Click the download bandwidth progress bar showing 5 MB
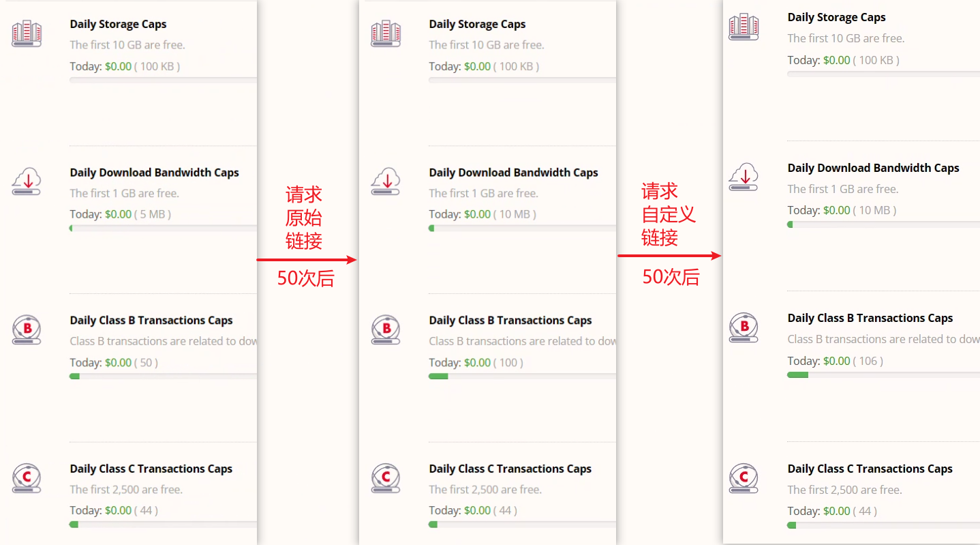The image size is (980, 545). 163,228
